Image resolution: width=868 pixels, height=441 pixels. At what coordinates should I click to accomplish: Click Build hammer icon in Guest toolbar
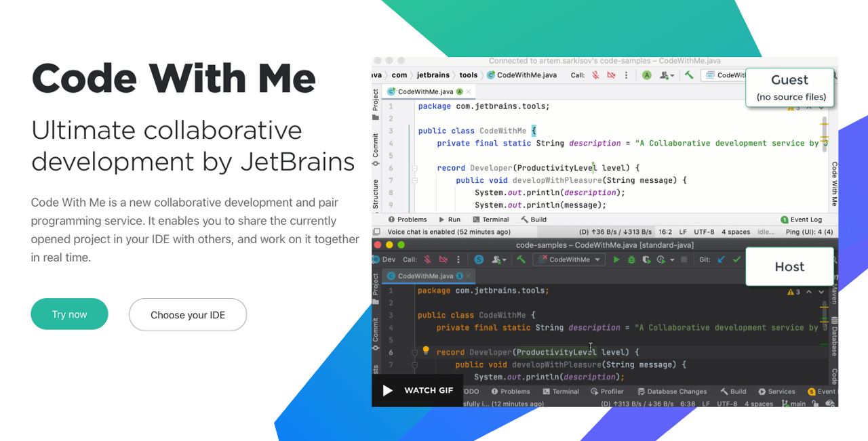point(689,75)
